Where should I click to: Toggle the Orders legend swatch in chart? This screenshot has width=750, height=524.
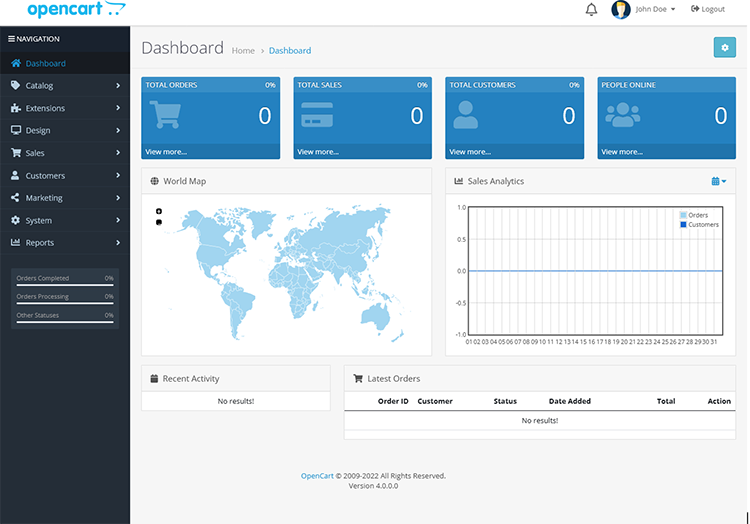tap(684, 215)
